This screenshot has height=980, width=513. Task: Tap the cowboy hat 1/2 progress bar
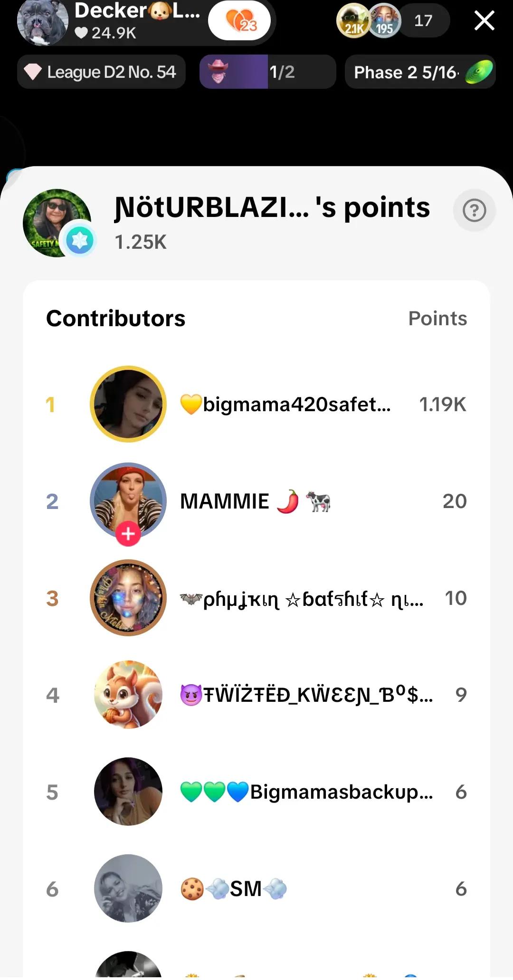click(268, 72)
